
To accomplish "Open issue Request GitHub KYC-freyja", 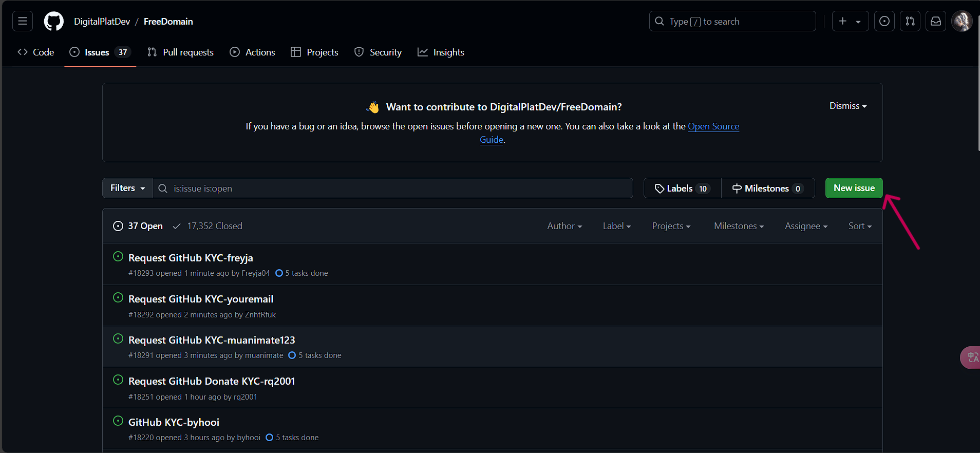I will (191, 258).
